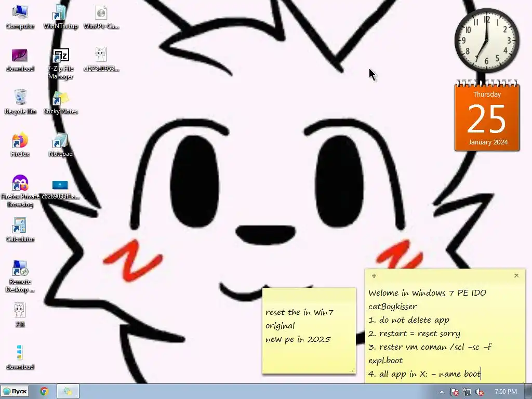Launch the WinNTsetup shortcut
This screenshot has width=532, height=399.
coord(60,17)
